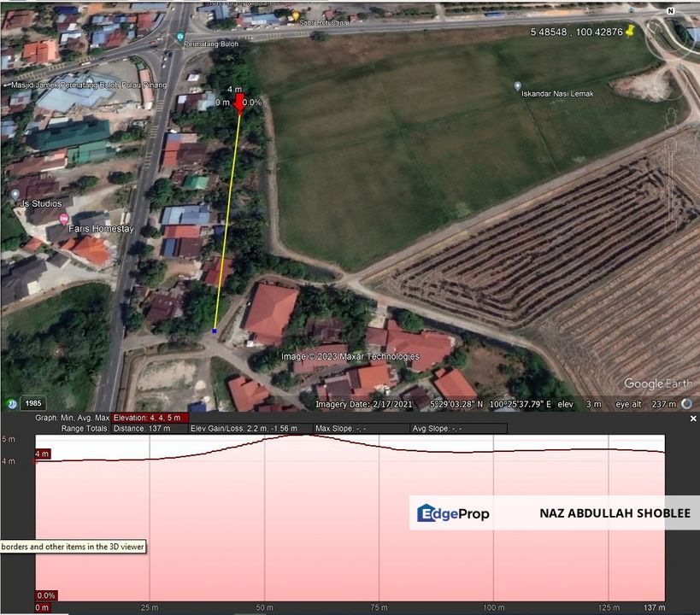Click the Google Earth watermark
The width and height of the screenshot is (700, 615).
tap(658, 384)
